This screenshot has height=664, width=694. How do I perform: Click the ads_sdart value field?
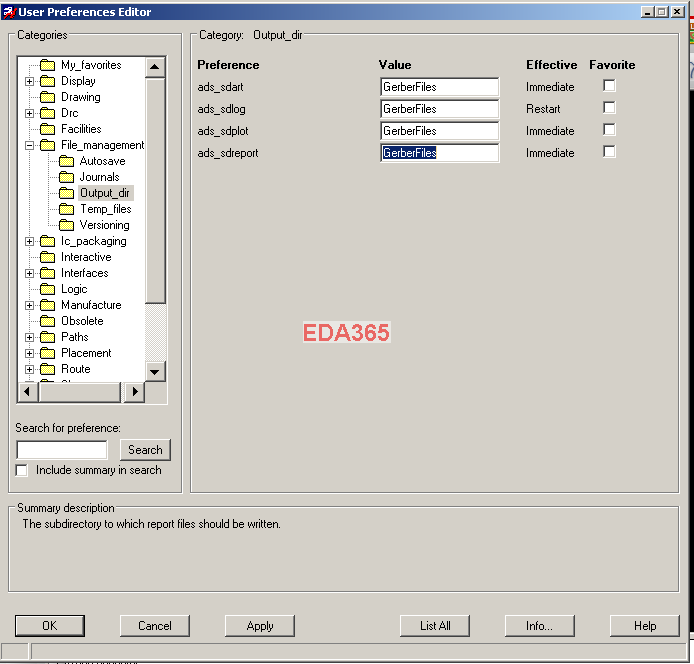coord(440,87)
